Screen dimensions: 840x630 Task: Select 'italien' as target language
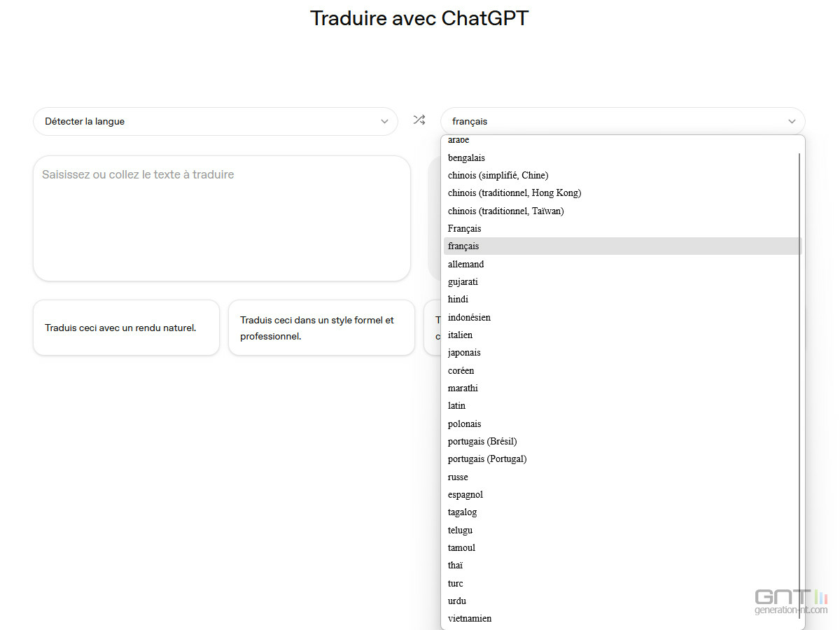(460, 335)
